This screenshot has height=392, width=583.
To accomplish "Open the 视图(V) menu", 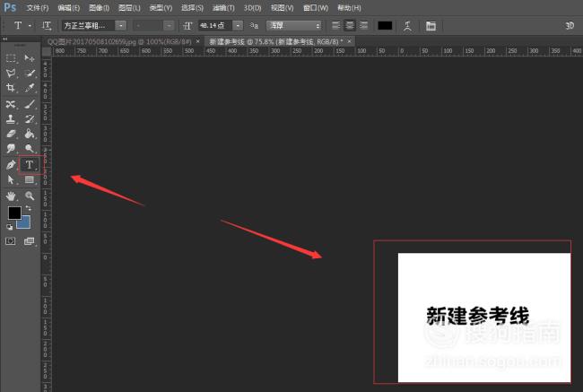I will click(x=282, y=8).
